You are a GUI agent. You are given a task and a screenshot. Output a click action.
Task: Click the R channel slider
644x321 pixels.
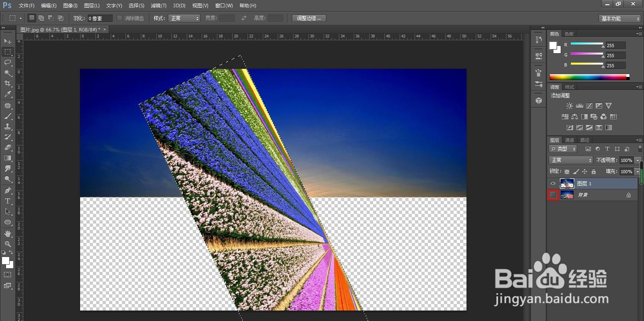tap(587, 44)
